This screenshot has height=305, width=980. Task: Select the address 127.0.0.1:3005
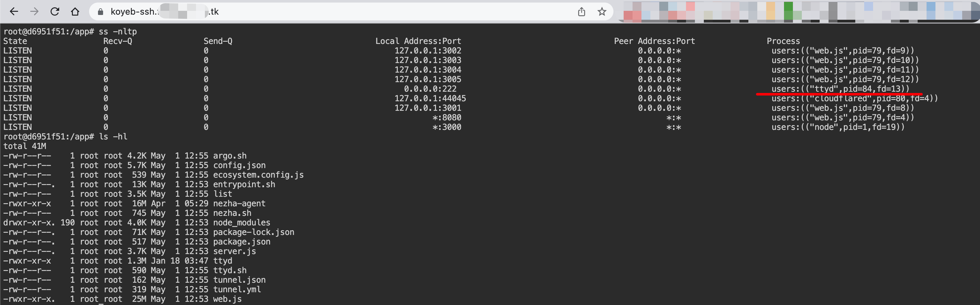pos(428,79)
